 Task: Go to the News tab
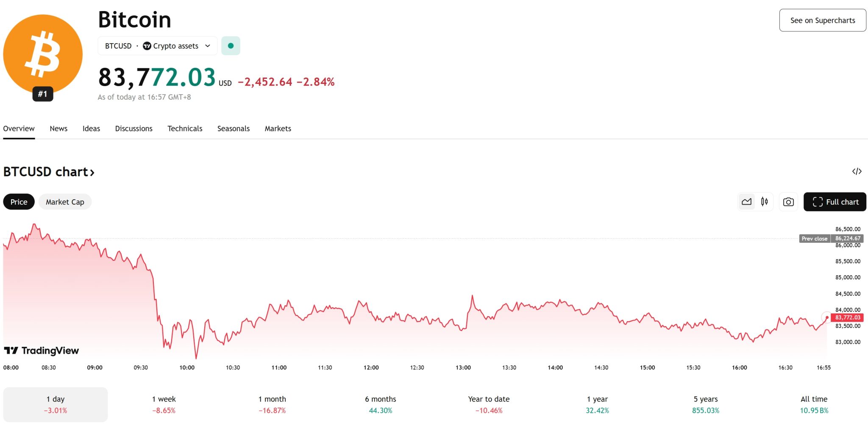58,128
